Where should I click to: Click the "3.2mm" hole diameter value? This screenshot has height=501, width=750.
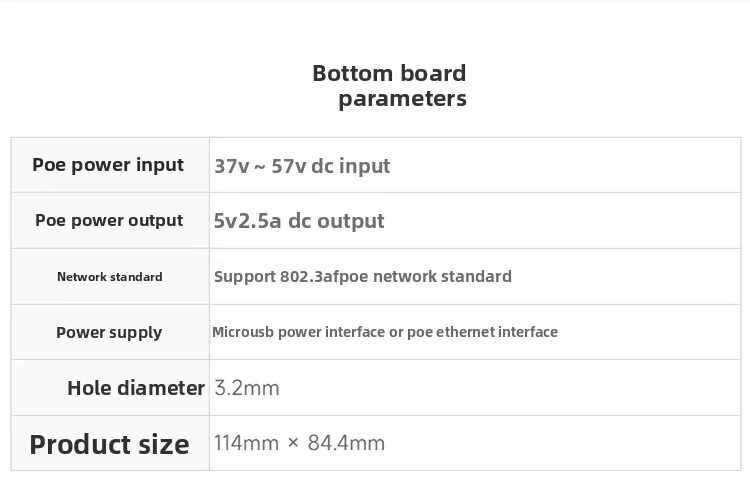point(247,388)
